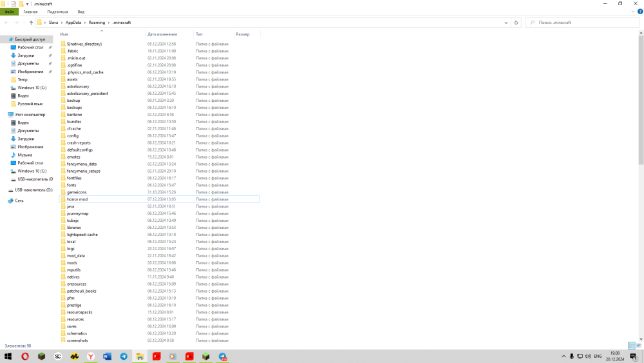Click the vertical scrollbar thumb
Image resolution: width=644 pixels, height=363 pixels.
pyautogui.click(x=641, y=100)
